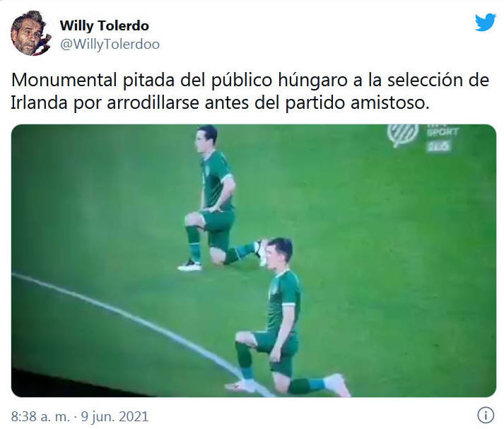Click the word amistoso ending the tweet
Image resolution: width=504 pixels, height=429 pixels.
tap(390, 102)
